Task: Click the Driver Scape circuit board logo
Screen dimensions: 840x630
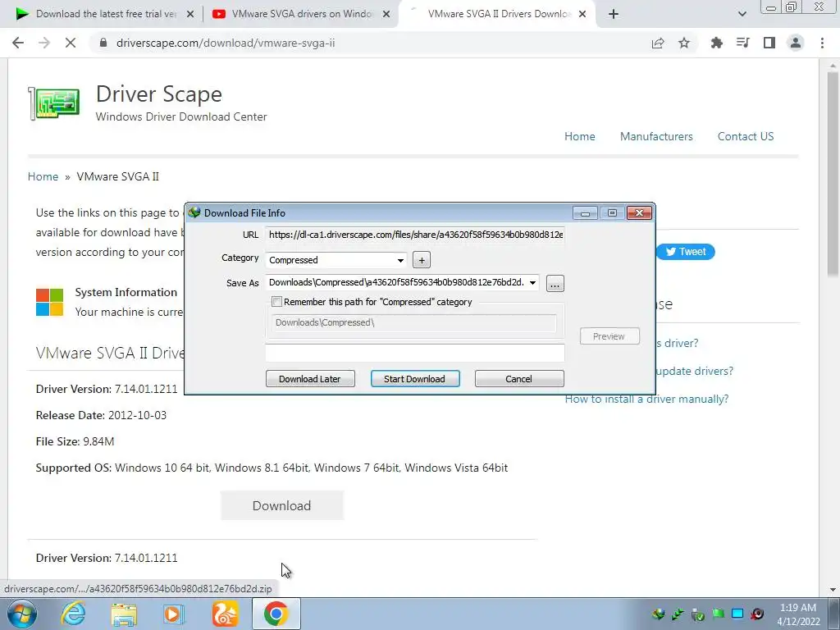Action: pyautogui.click(x=54, y=103)
